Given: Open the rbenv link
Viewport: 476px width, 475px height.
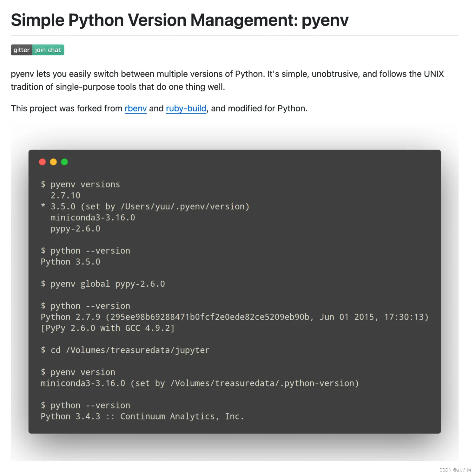Looking at the screenshot, I should click(136, 108).
